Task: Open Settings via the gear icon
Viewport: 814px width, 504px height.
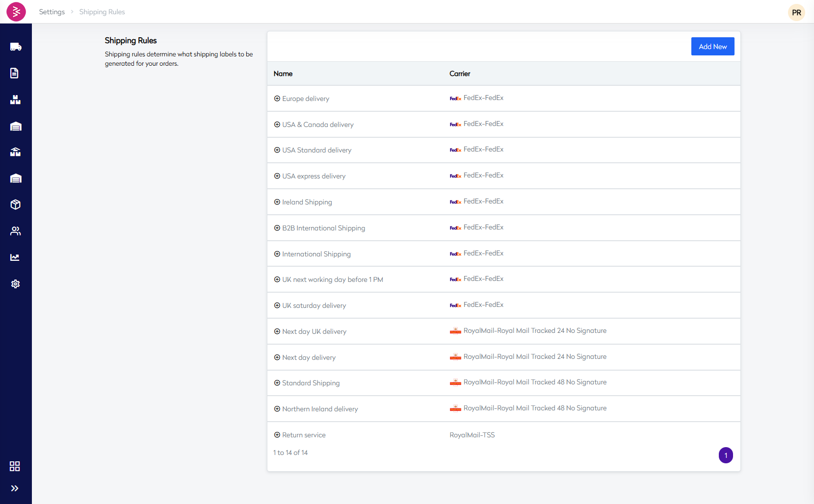Action: pyautogui.click(x=16, y=284)
